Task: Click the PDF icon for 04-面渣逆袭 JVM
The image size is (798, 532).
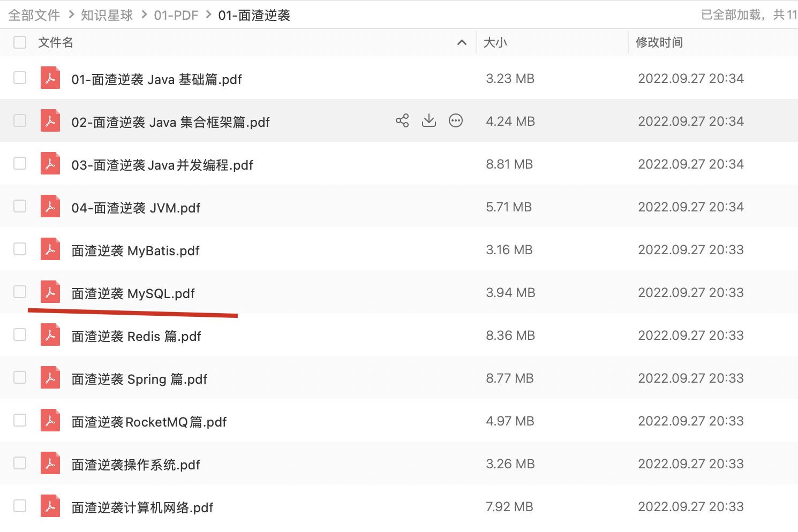Action: [50, 206]
